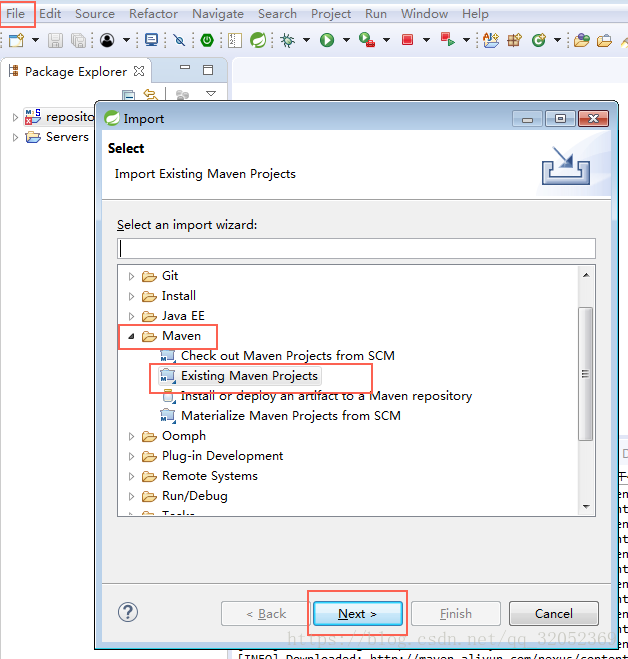
Task: Open the File menu
Action: pyautogui.click(x=16, y=14)
